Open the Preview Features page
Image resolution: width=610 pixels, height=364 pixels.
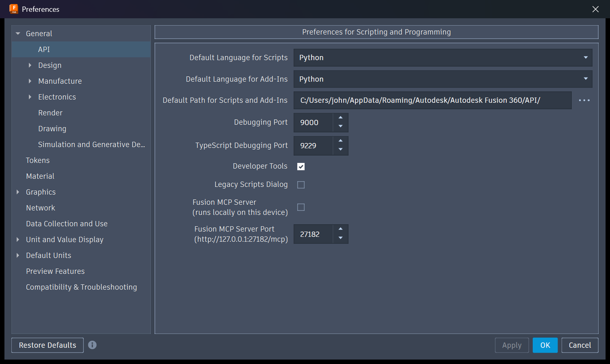coord(55,271)
